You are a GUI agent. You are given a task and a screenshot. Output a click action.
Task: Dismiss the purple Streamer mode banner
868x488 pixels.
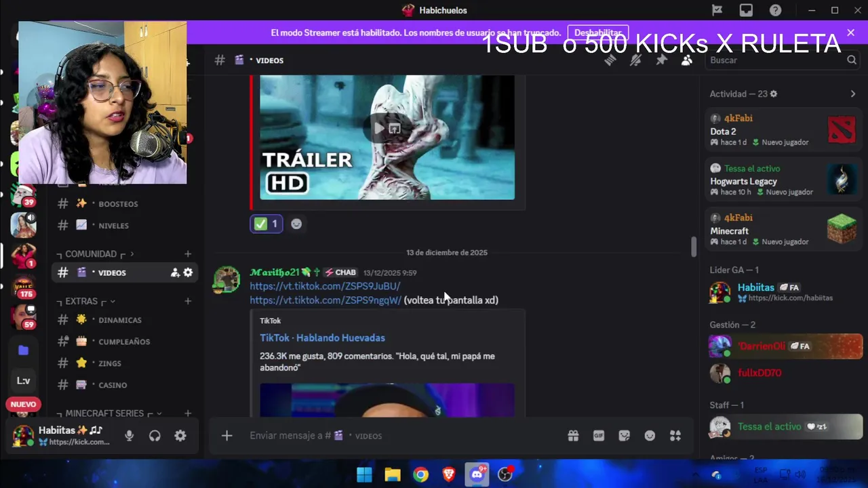[x=850, y=33]
